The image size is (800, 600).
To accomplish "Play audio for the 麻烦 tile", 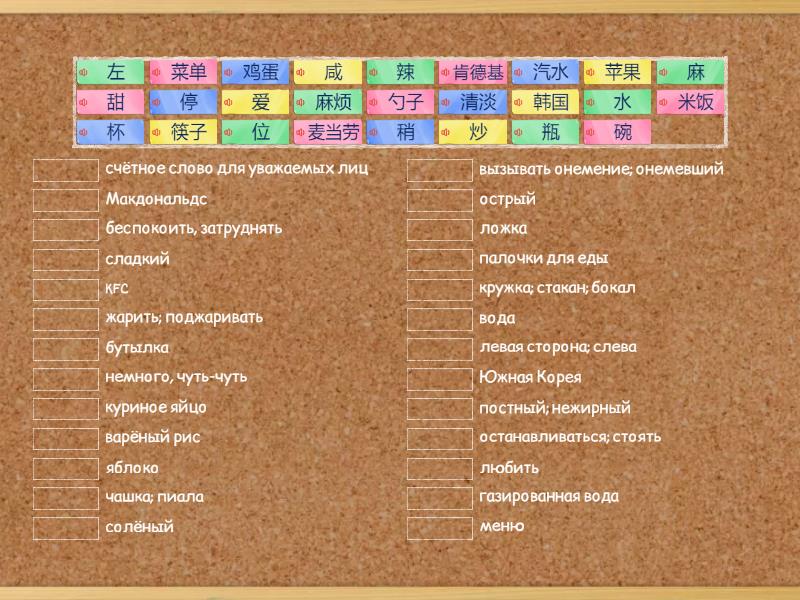I will (301, 103).
